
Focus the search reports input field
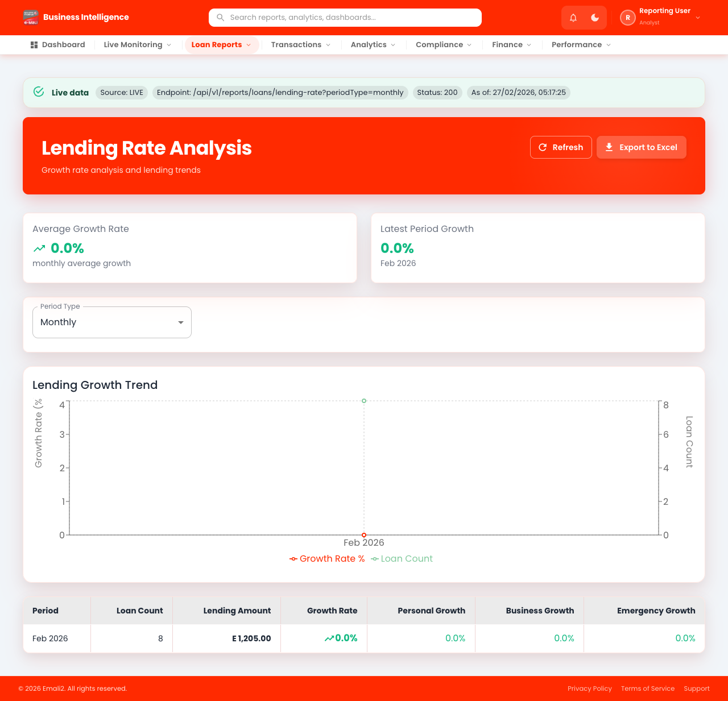click(345, 18)
